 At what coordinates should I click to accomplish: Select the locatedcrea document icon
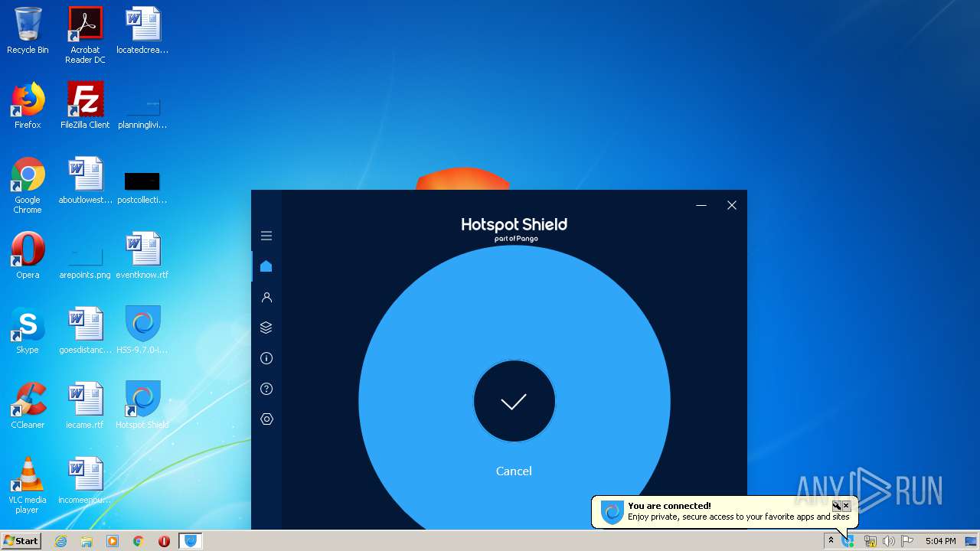click(x=142, y=31)
